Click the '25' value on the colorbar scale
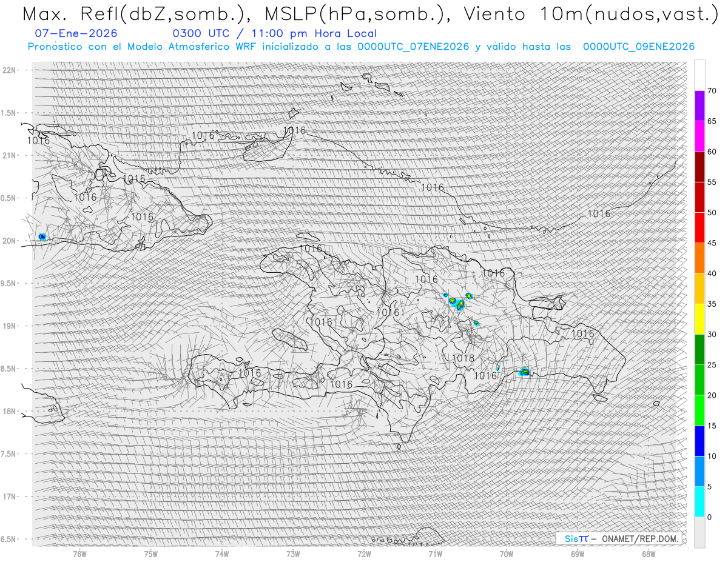The width and height of the screenshot is (728, 562). (x=712, y=365)
